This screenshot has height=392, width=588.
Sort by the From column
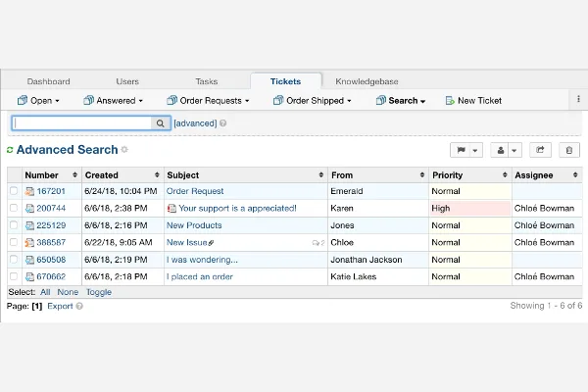point(378,175)
